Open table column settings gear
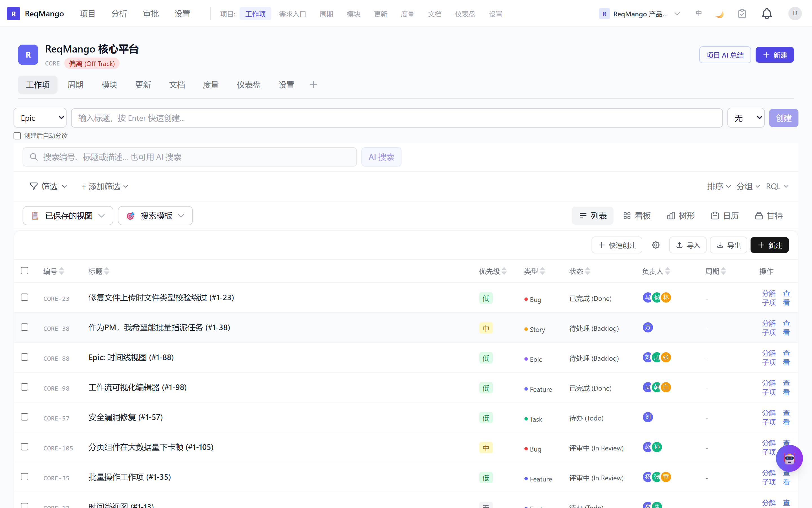This screenshot has width=812, height=508. tap(656, 245)
